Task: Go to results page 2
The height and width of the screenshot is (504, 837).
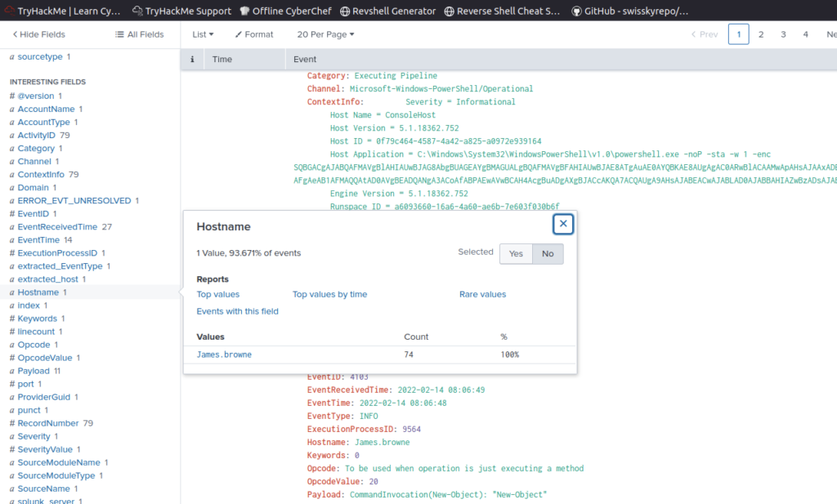Action: [761, 34]
